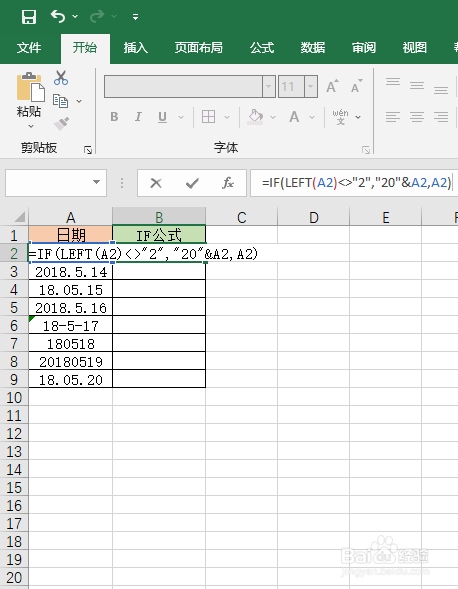Screen dimensions: 458x589
Task: Open the 数据 tab
Action: tap(313, 48)
